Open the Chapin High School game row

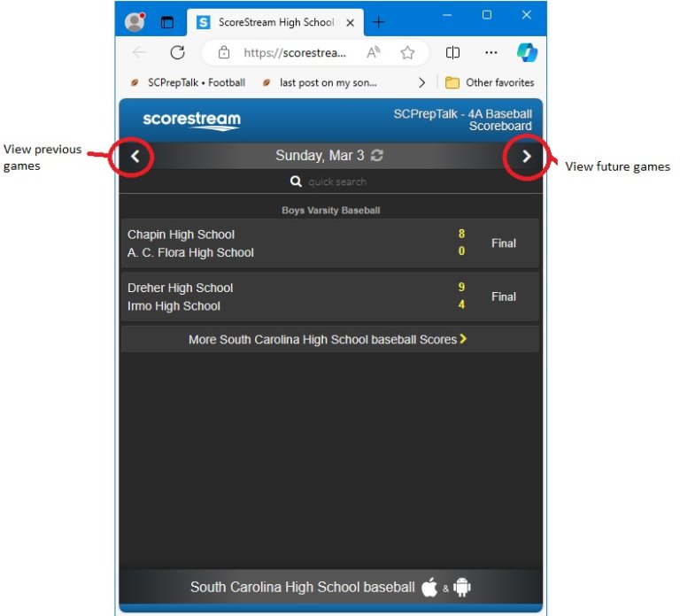coord(330,243)
